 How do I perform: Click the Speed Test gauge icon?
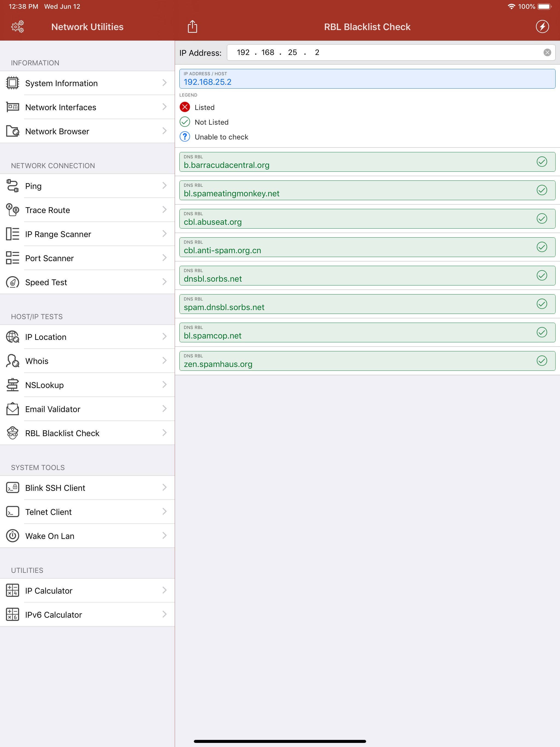[x=13, y=282]
